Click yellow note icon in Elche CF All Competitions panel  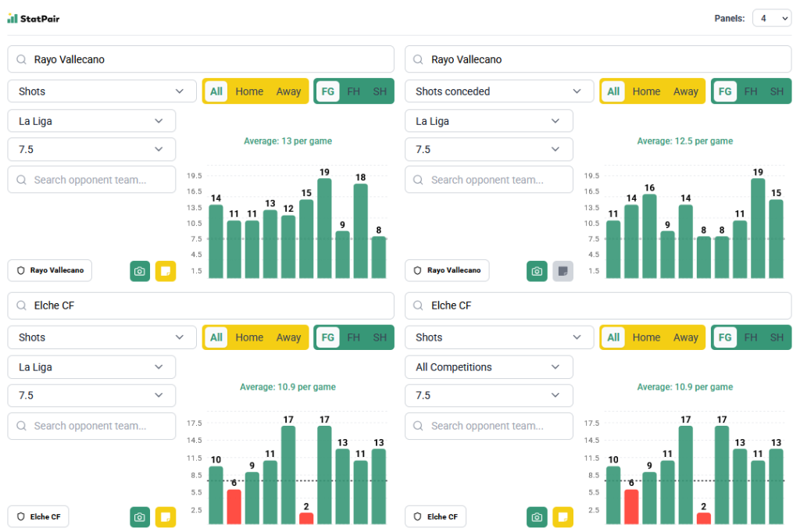(562, 517)
